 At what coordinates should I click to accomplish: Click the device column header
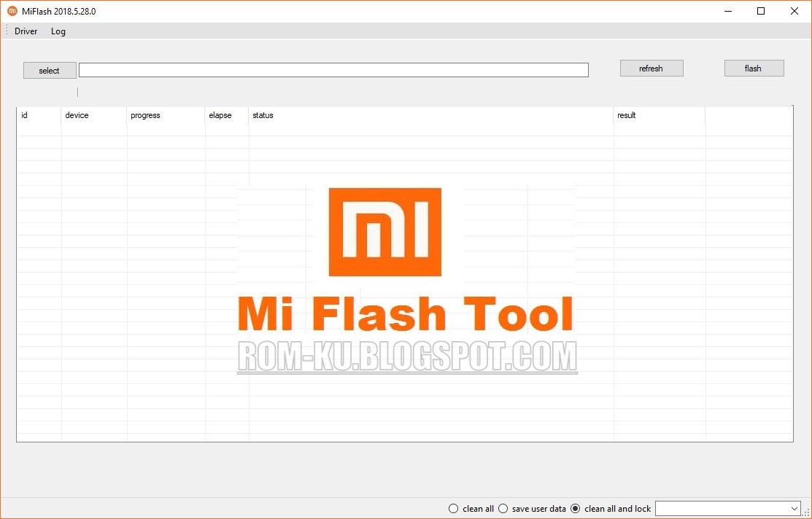tap(93, 115)
